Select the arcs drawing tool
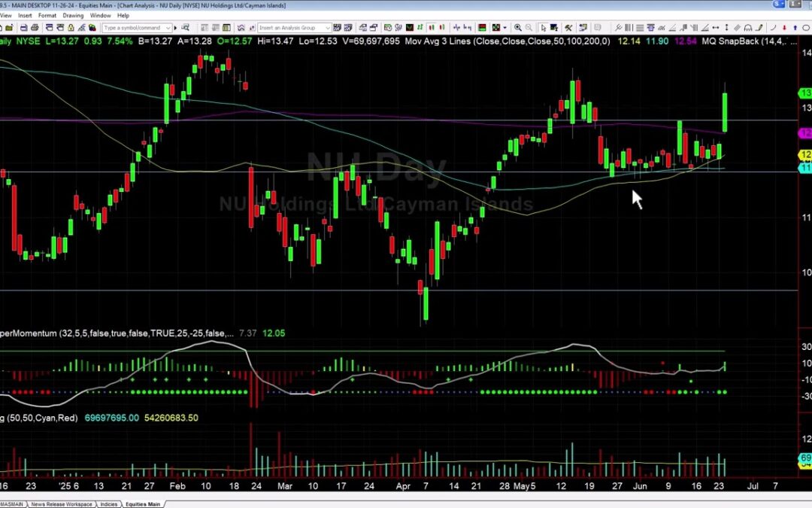Image resolution: width=812 pixels, height=508 pixels. point(748,28)
